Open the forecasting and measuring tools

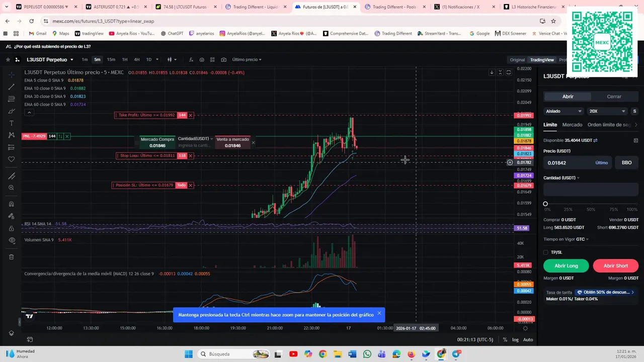12,147
